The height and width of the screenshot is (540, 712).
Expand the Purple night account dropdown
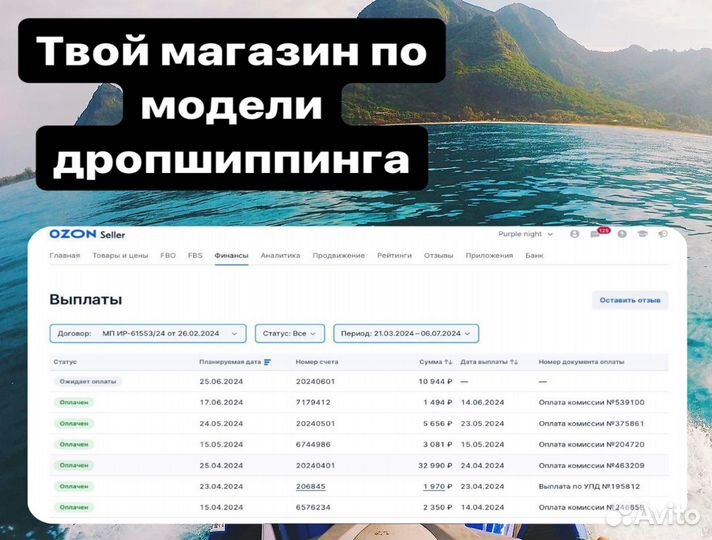525,234
